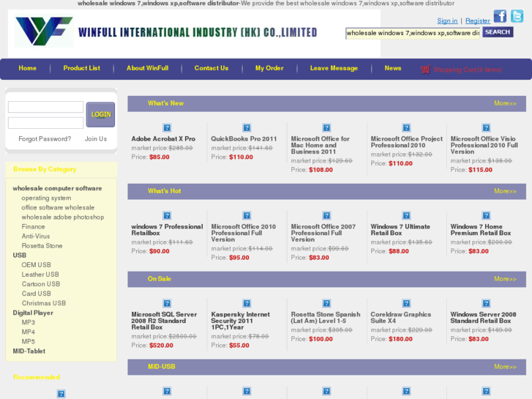The width and height of the screenshot is (532, 399).
Task: Select MP4 category
Action: 28,332
